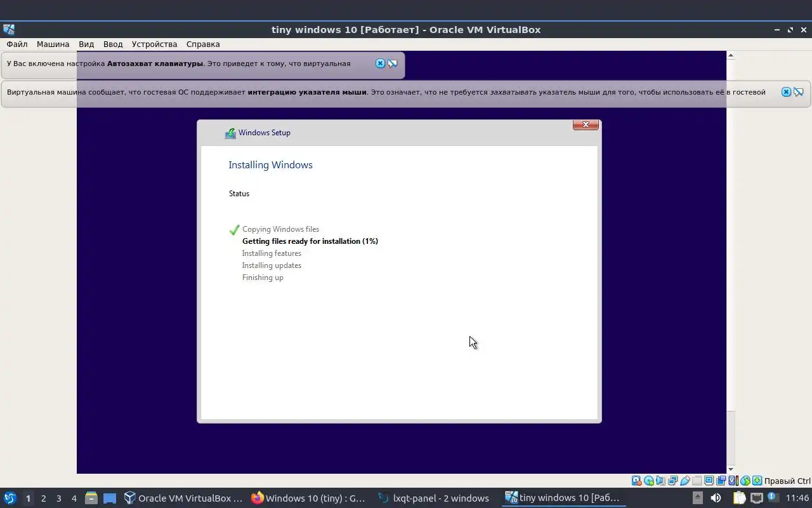This screenshot has height=508, width=812.
Task: Click the volume speaker tray icon
Action: [716, 498]
